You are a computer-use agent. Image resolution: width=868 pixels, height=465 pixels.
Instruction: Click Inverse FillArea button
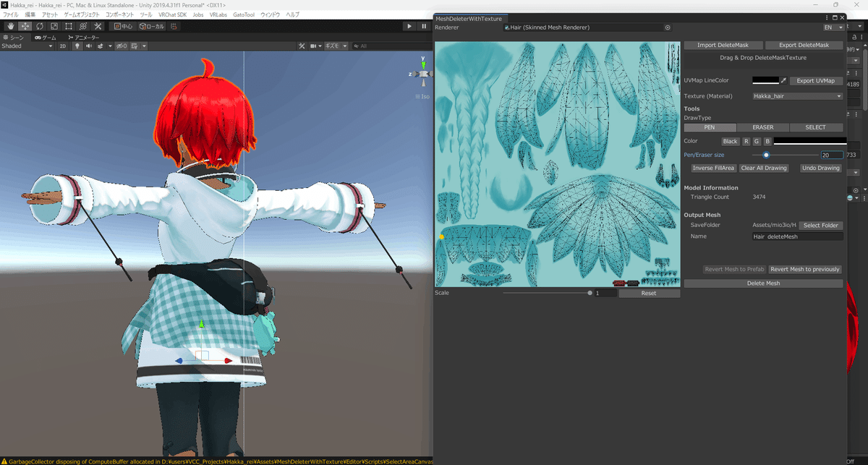tap(713, 168)
